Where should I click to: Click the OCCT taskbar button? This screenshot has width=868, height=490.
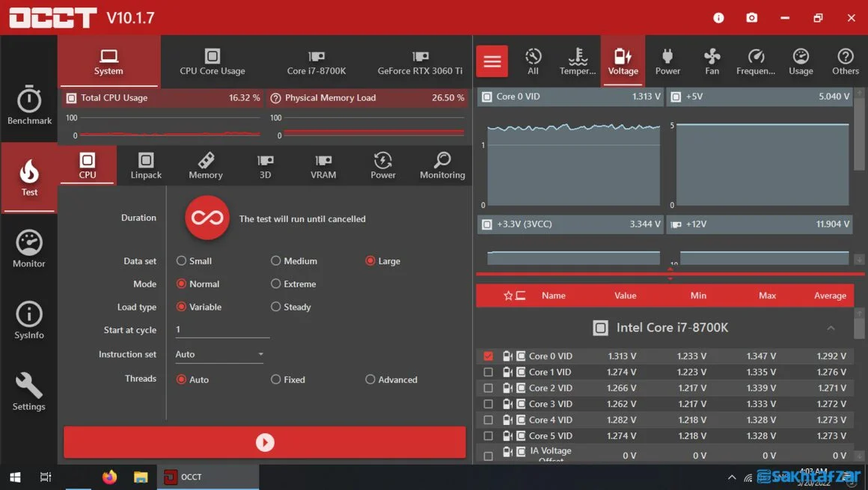pyautogui.click(x=207, y=477)
